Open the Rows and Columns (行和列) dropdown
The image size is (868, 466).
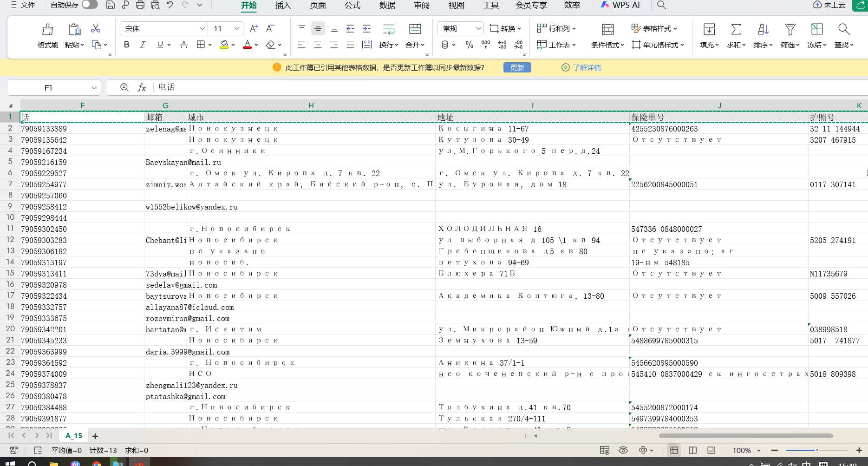pyautogui.click(x=556, y=28)
